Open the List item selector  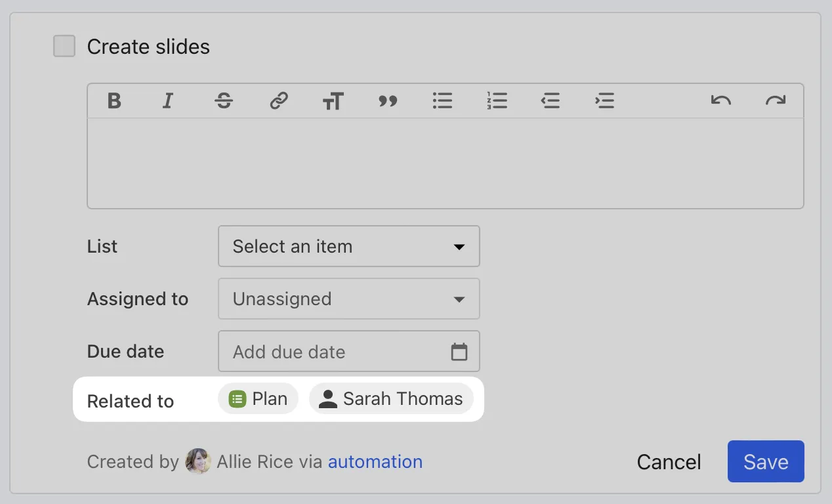point(348,246)
